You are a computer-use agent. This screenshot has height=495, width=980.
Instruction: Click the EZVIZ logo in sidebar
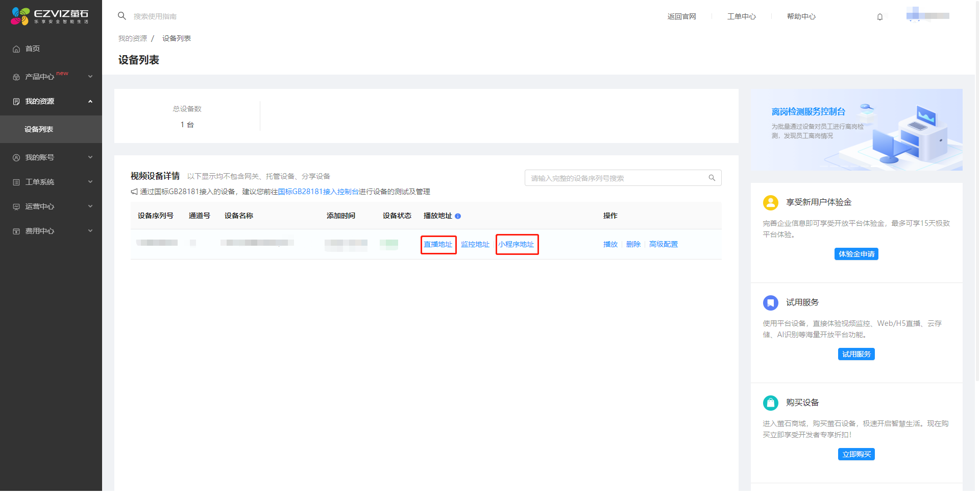point(50,16)
